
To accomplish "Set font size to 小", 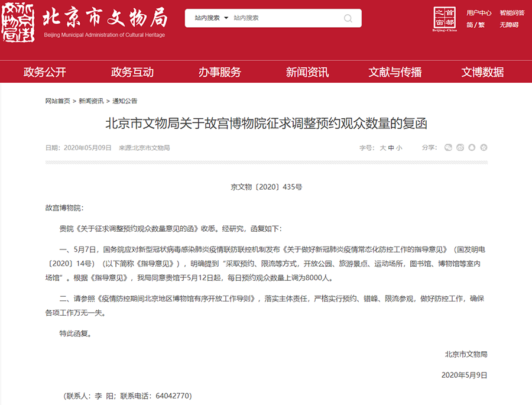I will pyautogui.click(x=399, y=148).
